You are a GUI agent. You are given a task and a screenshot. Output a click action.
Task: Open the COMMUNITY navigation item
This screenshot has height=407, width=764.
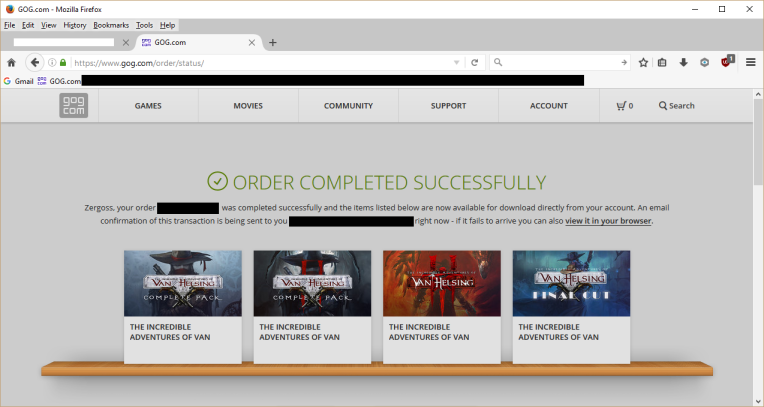[348, 106]
